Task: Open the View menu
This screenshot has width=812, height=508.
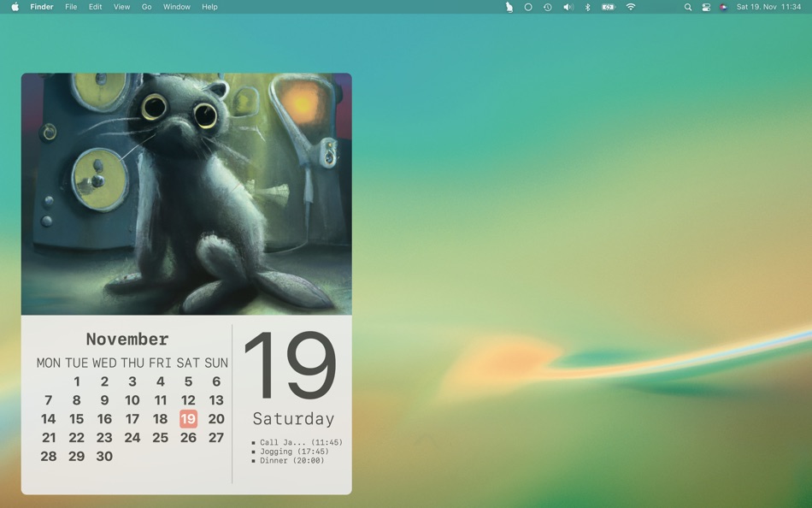Action: (x=121, y=7)
